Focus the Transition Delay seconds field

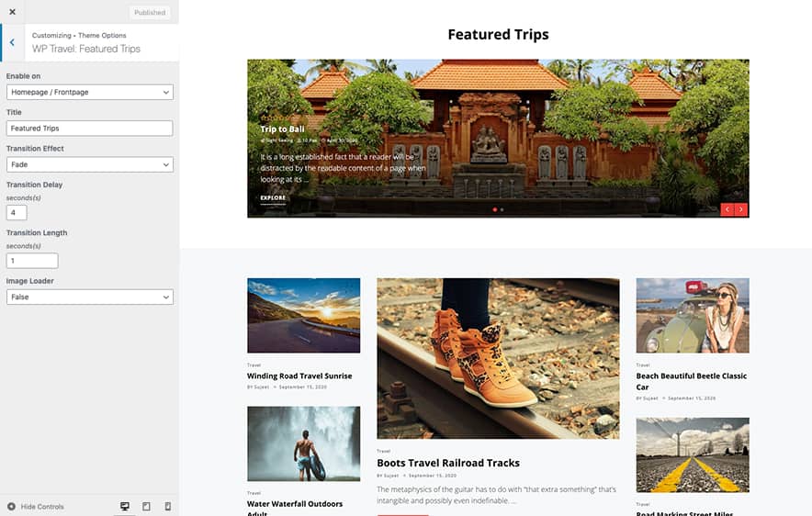pos(17,212)
